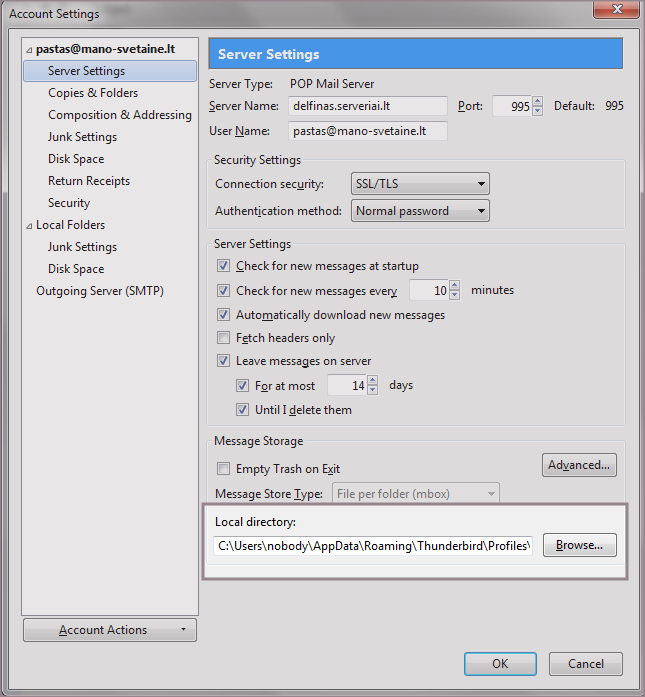Toggle Leave messages on server checkbox
645x697 pixels.
tap(224, 361)
